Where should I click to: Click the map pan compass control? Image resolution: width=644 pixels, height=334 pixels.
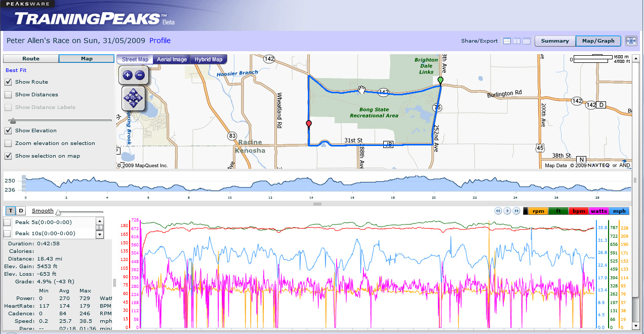tap(134, 98)
